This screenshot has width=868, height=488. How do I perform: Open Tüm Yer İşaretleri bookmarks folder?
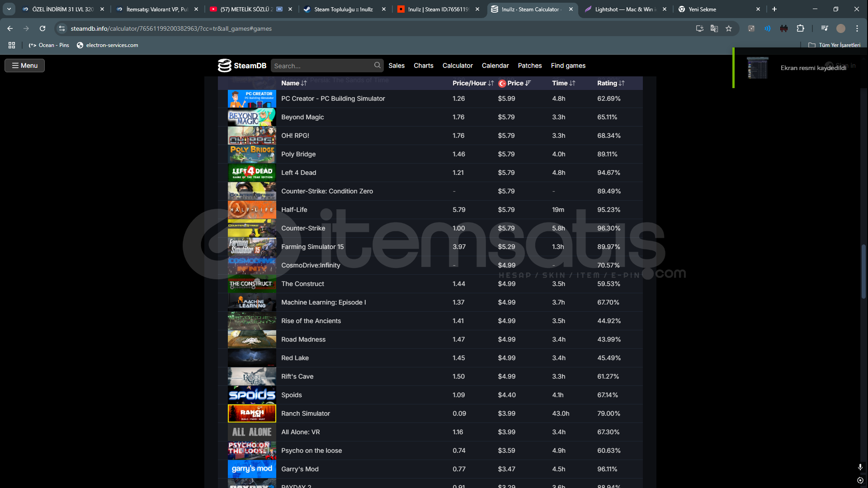click(x=835, y=45)
